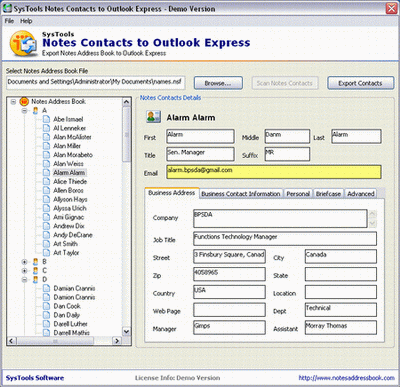Click the Notes Address Book root icon
The width and height of the screenshot is (400, 387).
point(24,101)
